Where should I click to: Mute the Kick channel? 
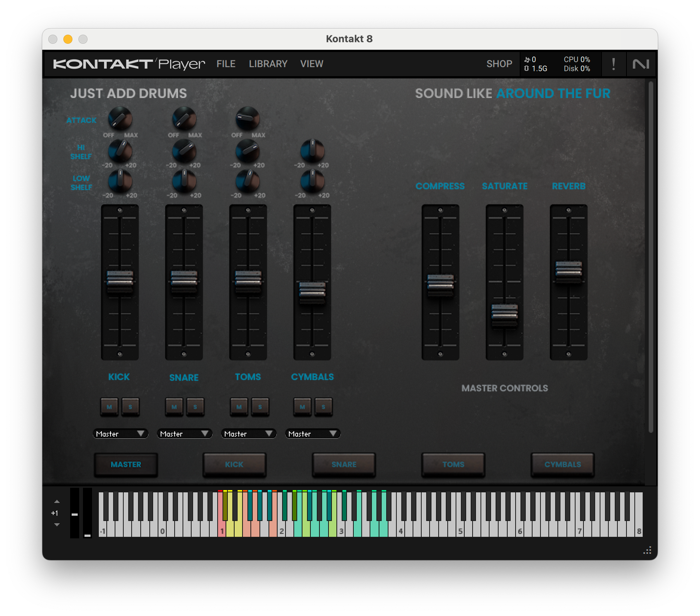(x=109, y=407)
